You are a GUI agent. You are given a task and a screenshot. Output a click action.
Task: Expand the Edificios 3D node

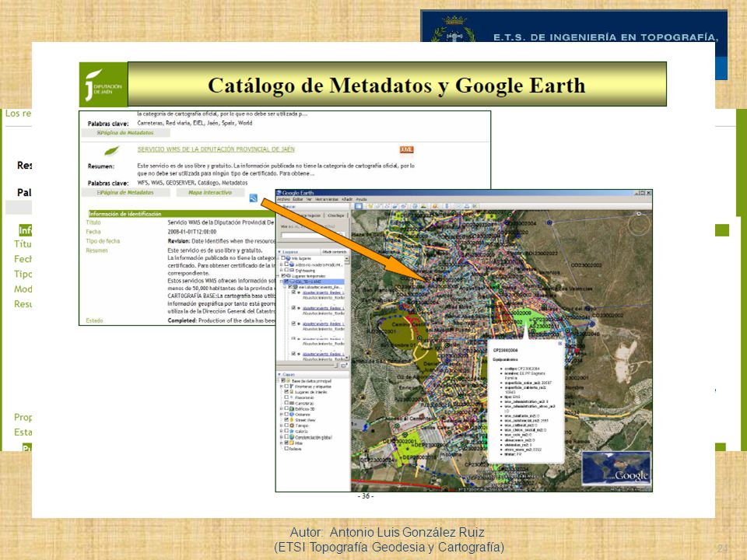coord(281,408)
